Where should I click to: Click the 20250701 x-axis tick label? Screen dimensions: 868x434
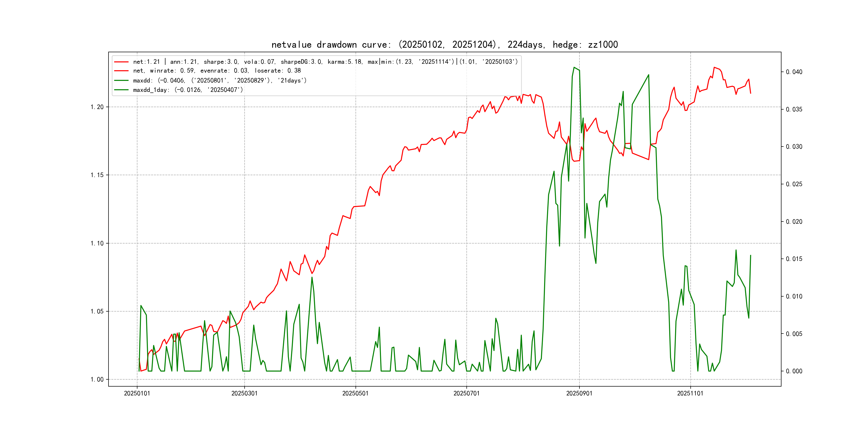click(466, 394)
